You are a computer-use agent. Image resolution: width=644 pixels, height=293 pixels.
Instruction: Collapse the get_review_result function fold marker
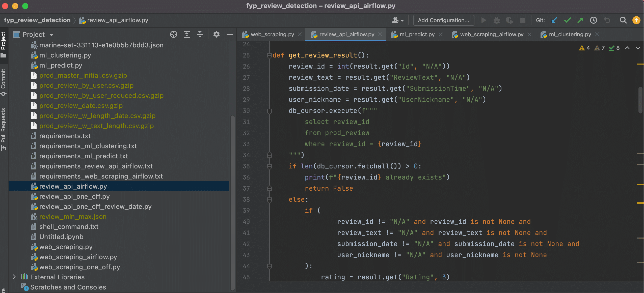269,55
